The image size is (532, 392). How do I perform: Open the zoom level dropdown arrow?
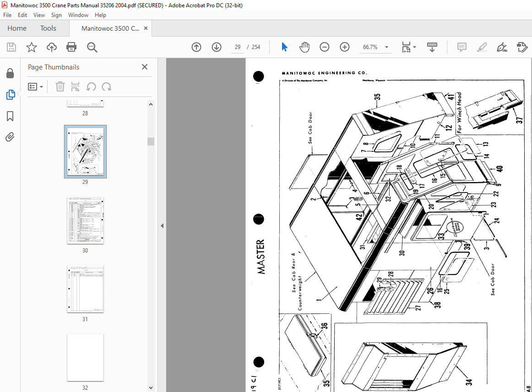tap(386, 47)
